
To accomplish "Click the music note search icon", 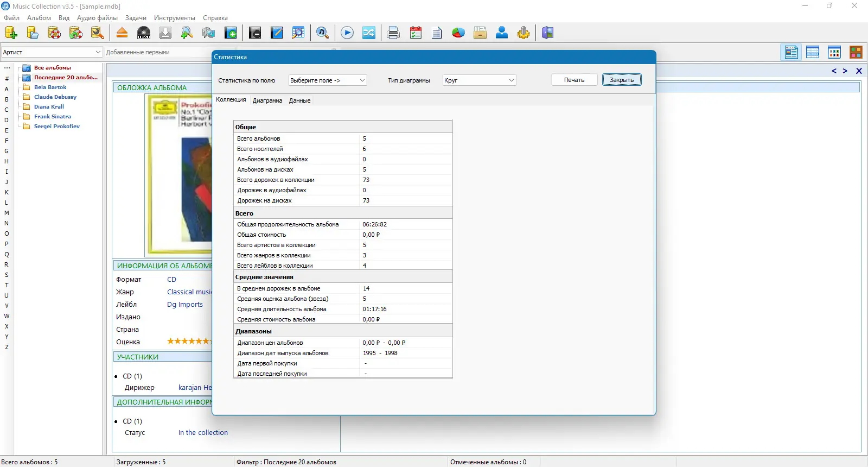I will (323, 33).
